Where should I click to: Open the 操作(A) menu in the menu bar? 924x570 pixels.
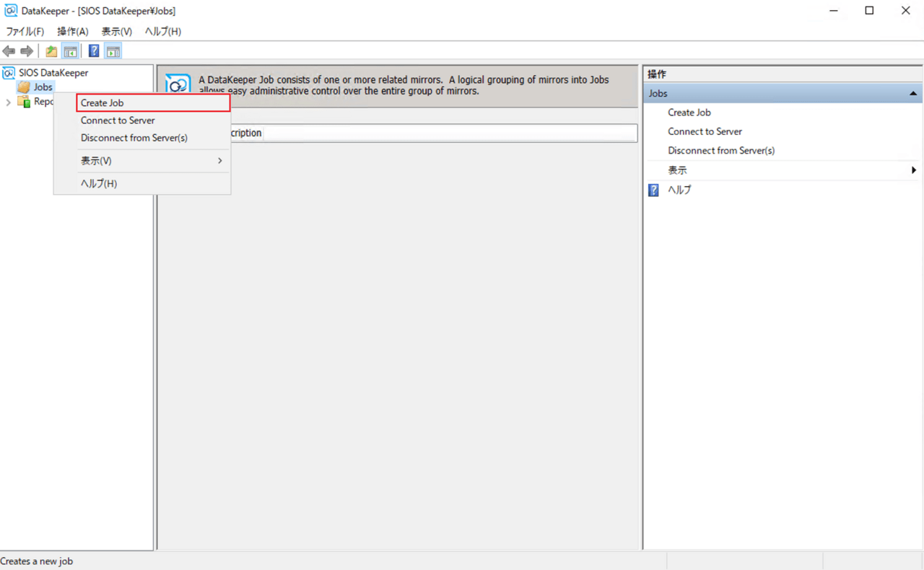[73, 32]
